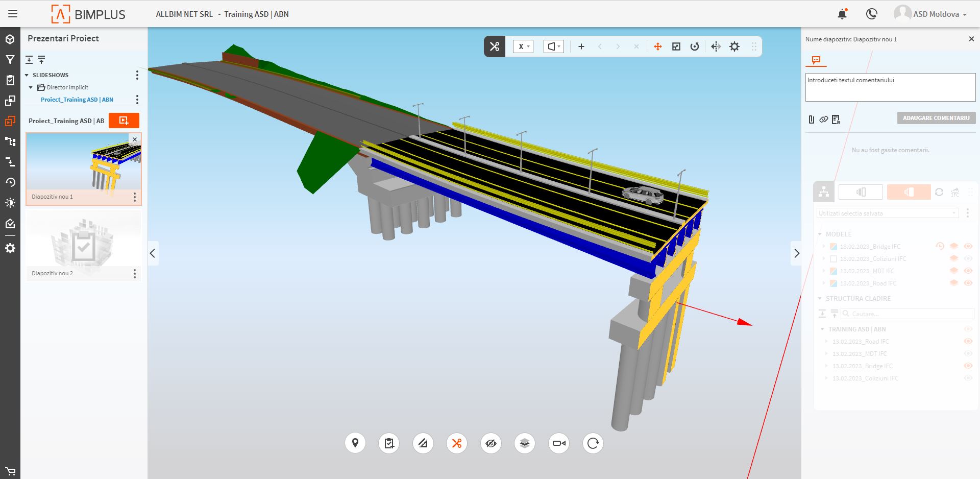Open the hamburger main menu

point(13,14)
